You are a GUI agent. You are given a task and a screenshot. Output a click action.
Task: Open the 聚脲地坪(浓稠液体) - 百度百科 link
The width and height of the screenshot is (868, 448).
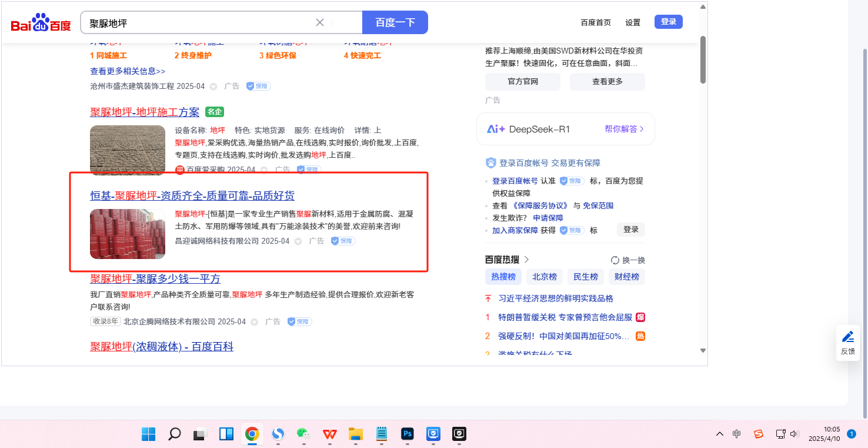pyautogui.click(x=162, y=347)
